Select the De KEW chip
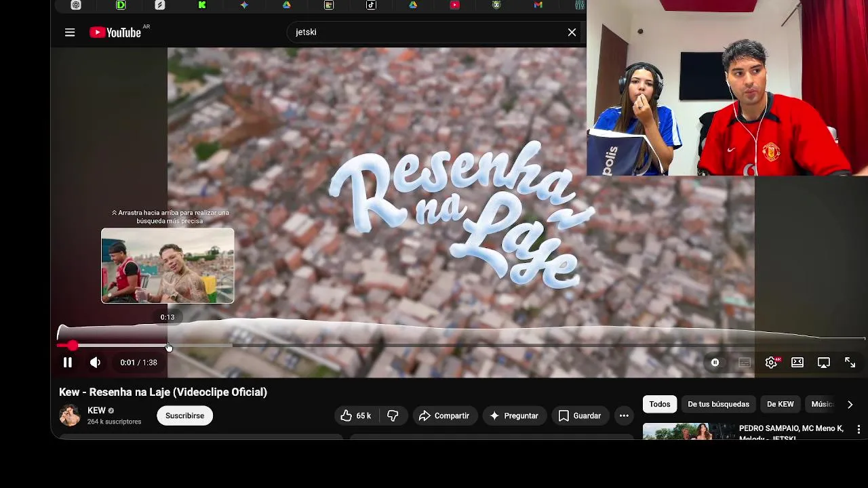This screenshot has height=488, width=868. point(781,404)
